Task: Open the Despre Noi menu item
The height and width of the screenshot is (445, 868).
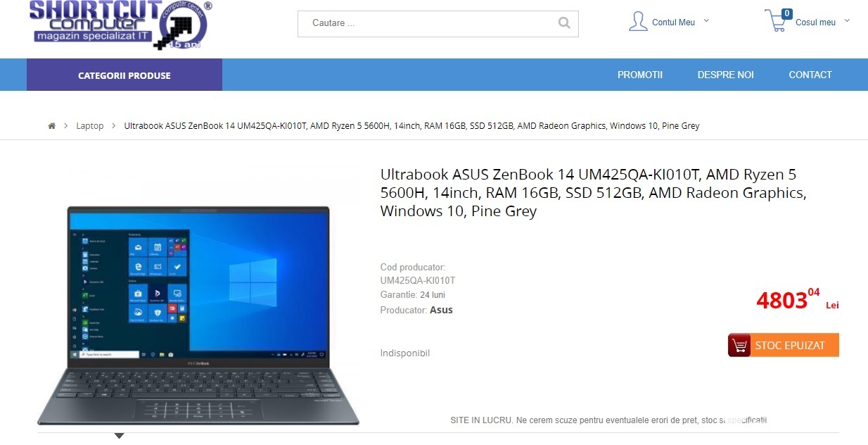Action: [725, 75]
